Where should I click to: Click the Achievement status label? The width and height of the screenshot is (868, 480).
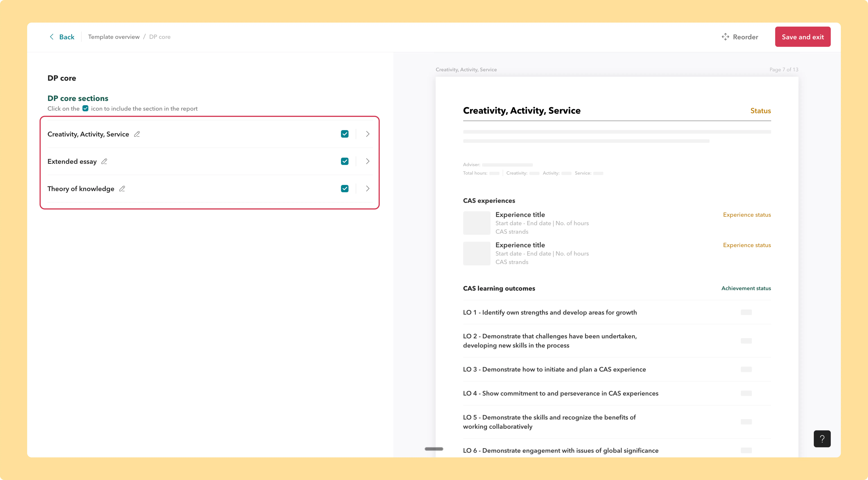coord(746,288)
